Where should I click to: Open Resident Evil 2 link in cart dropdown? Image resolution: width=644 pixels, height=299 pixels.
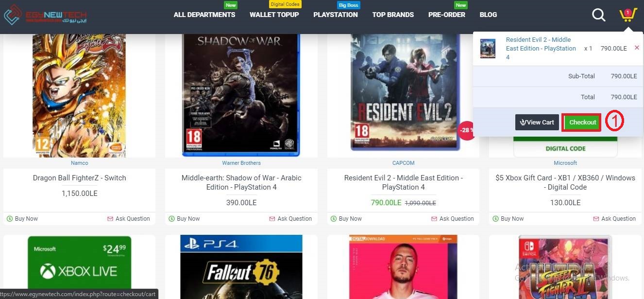coord(541,48)
